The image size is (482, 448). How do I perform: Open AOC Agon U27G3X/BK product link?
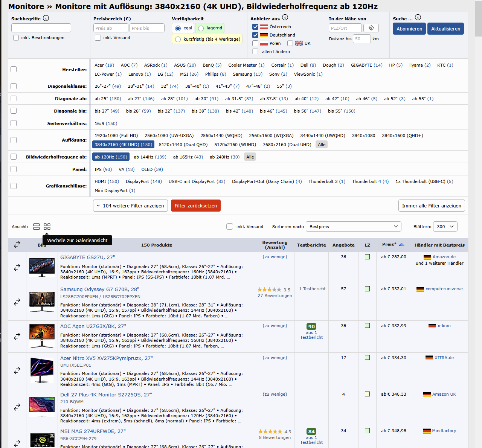click(93, 326)
